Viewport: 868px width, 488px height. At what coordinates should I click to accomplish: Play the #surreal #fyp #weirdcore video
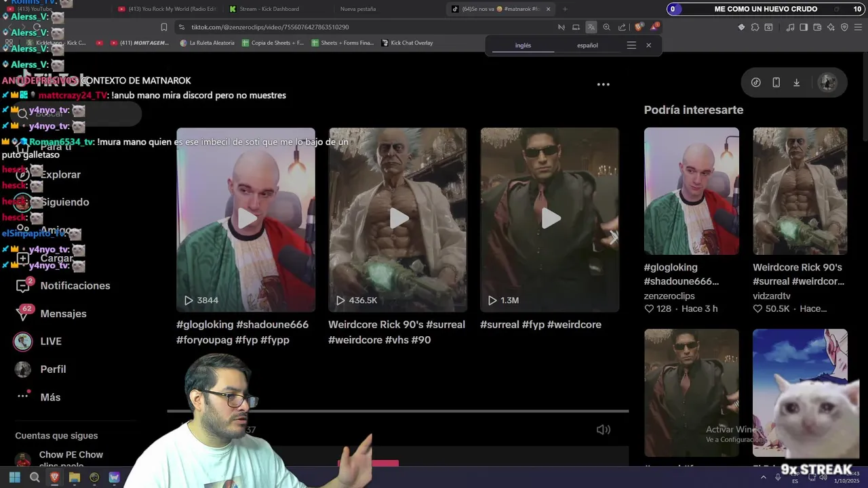click(x=549, y=219)
